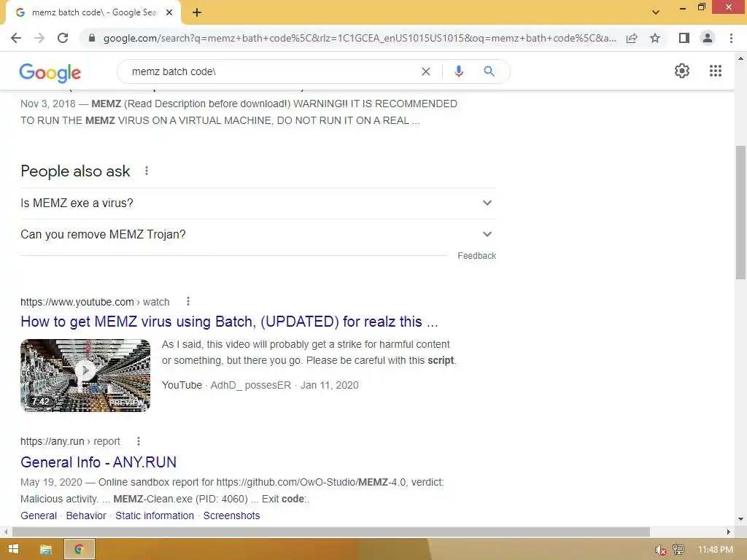Select the memz batch code Google Search tab

click(x=93, y=13)
